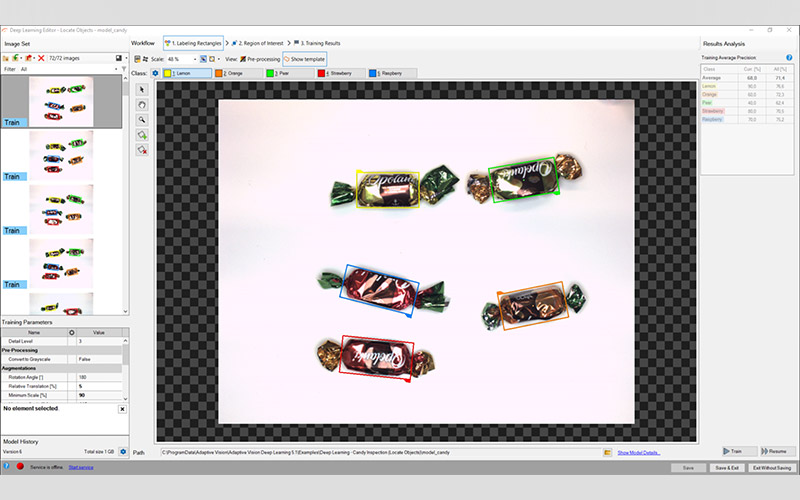Click the blue help icon in status bar
This screenshot has height=500, width=800.
(x=7, y=466)
